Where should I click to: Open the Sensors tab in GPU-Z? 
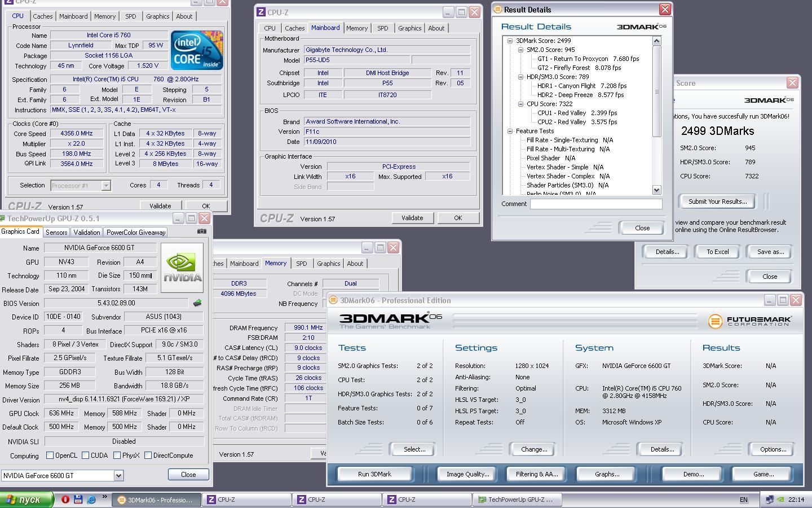click(x=56, y=232)
